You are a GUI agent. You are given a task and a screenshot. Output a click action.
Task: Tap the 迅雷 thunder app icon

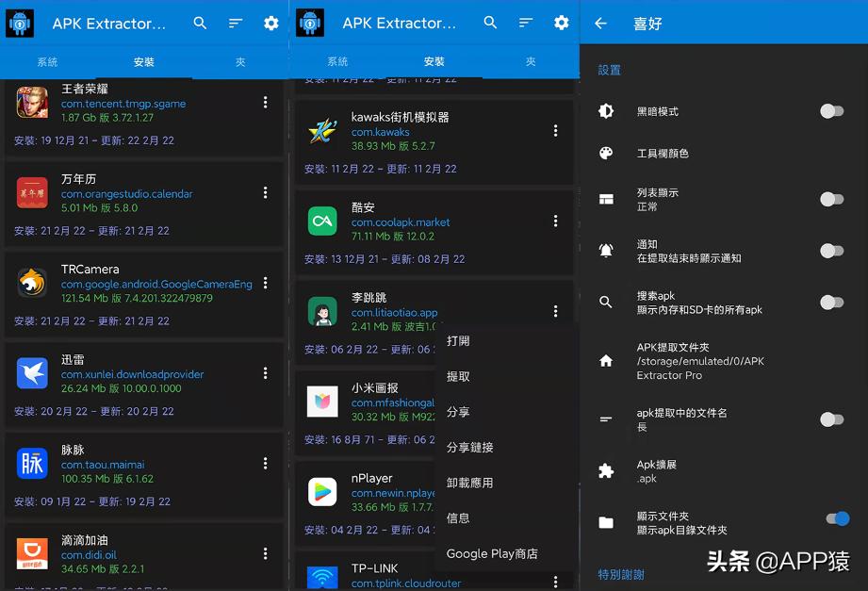tap(31, 374)
